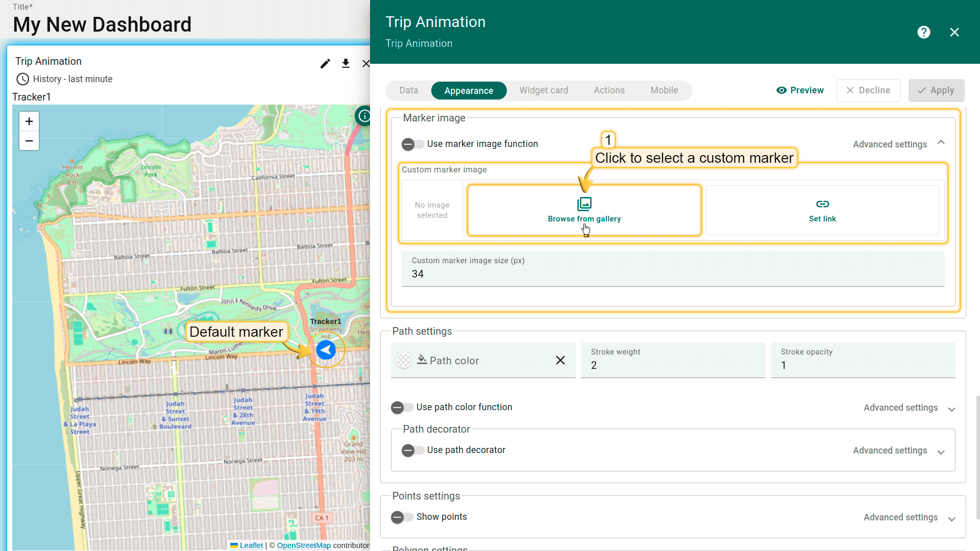This screenshot has height=551, width=980.
Task: Zoom out on the map
Action: click(29, 141)
